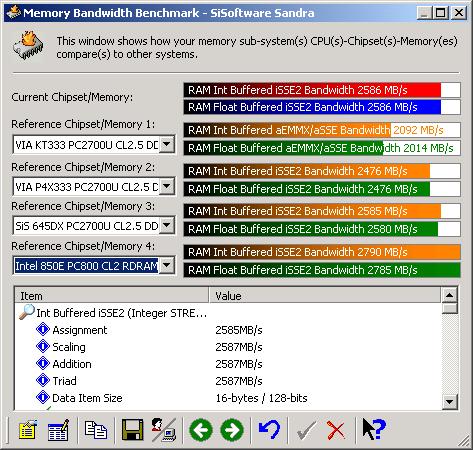Image resolution: width=473 pixels, height=450 pixels.
Task: Select the Assignment row in the list
Action: coord(228,330)
